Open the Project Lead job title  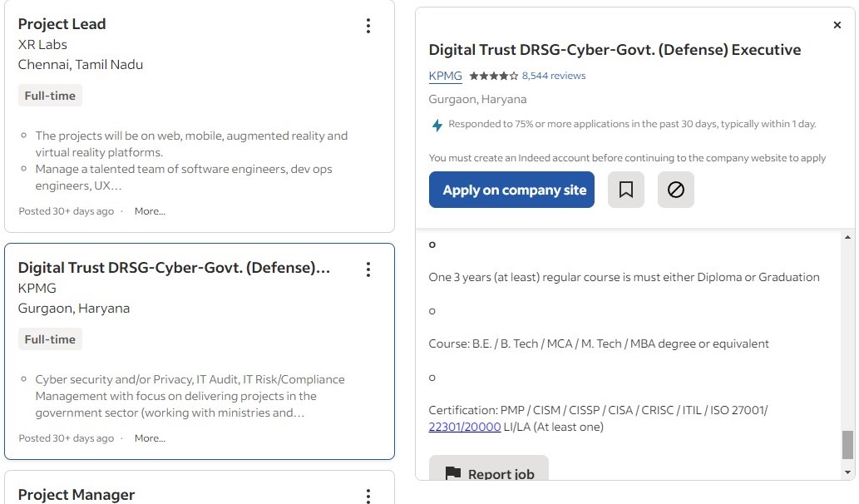(x=62, y=24)
